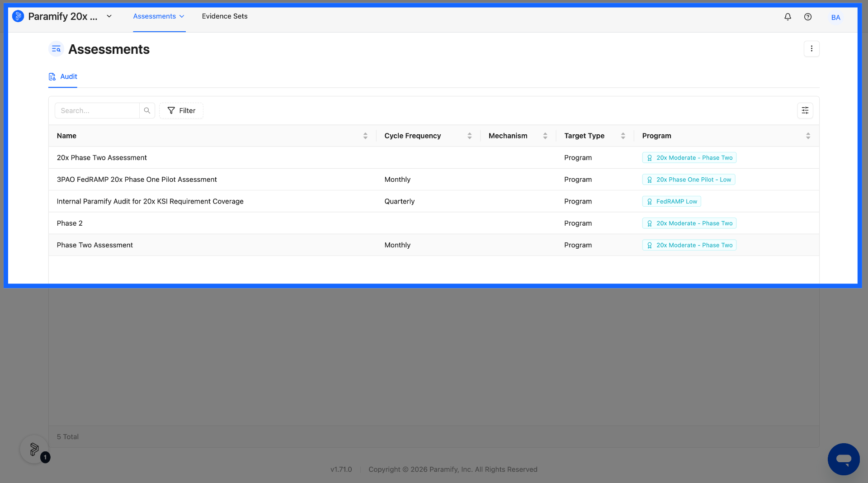Click the search magnifier icon
Screen dimensions: 868x483
point(147,110)
